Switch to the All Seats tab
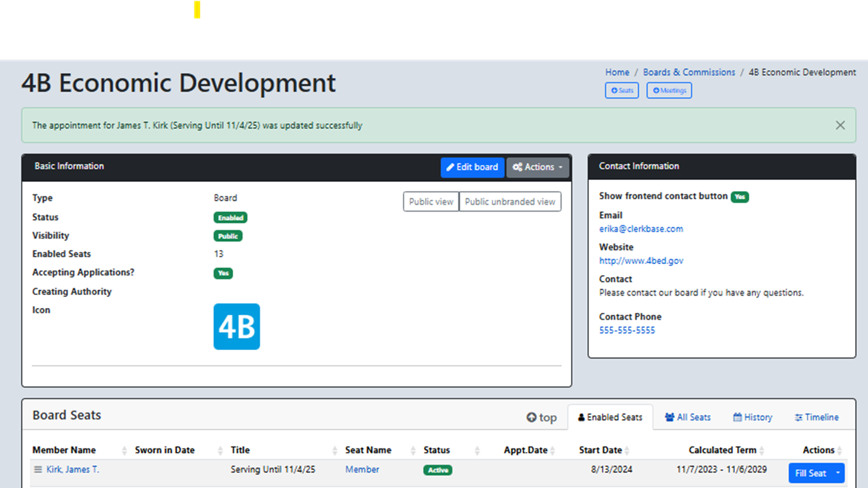The height and width of the screenshot is (488, 868). tap(687, 417)
